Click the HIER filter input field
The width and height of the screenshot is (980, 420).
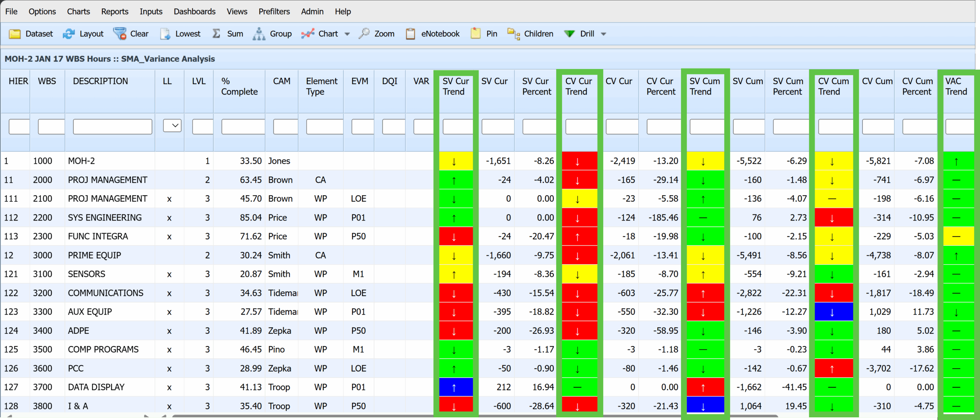19,126
